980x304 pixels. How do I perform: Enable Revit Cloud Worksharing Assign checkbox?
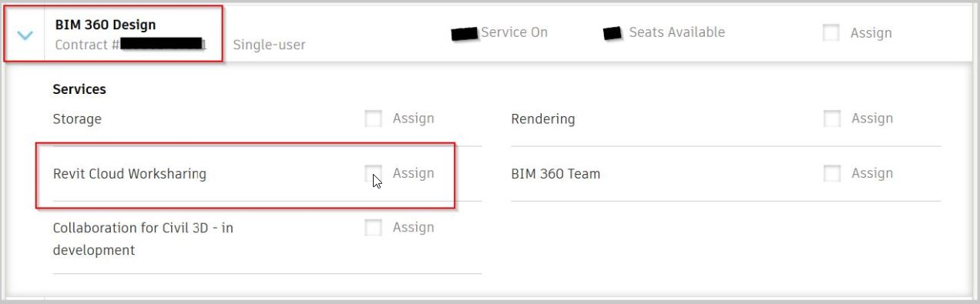click(x=374, y=173)
